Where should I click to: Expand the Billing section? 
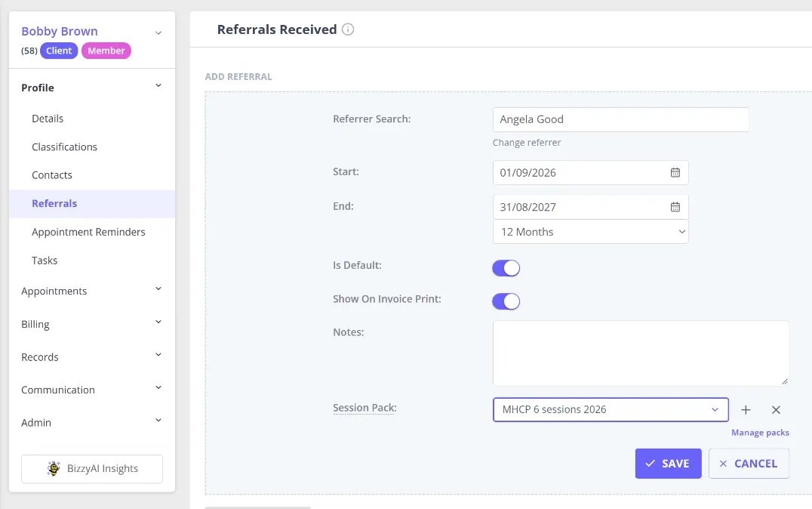point(158,322)
